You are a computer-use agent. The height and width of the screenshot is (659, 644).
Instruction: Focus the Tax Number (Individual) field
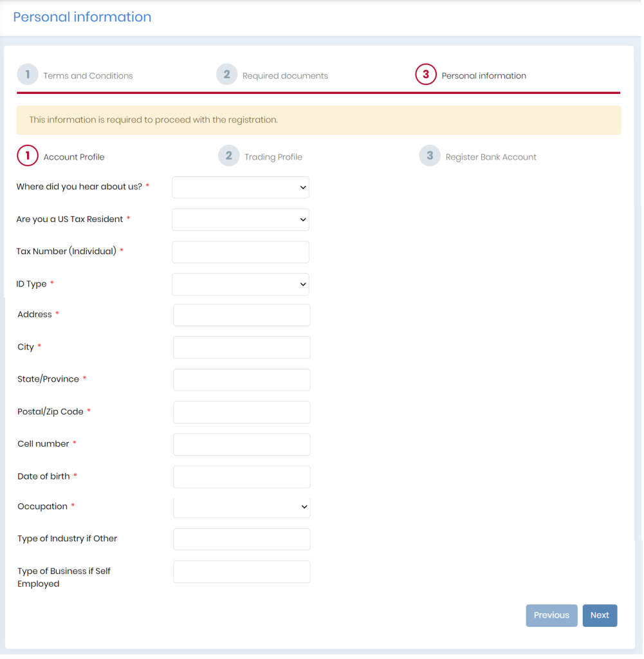point(240,252)
